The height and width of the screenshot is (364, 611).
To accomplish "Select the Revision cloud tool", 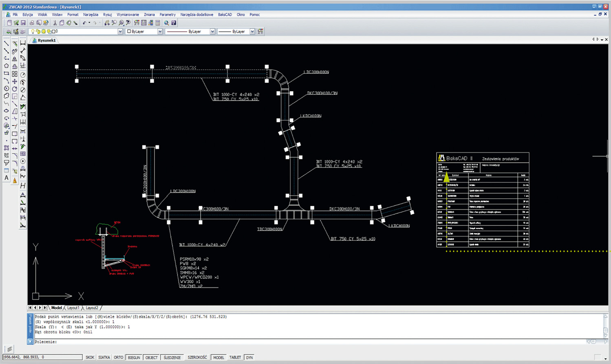I will [7, 96].
